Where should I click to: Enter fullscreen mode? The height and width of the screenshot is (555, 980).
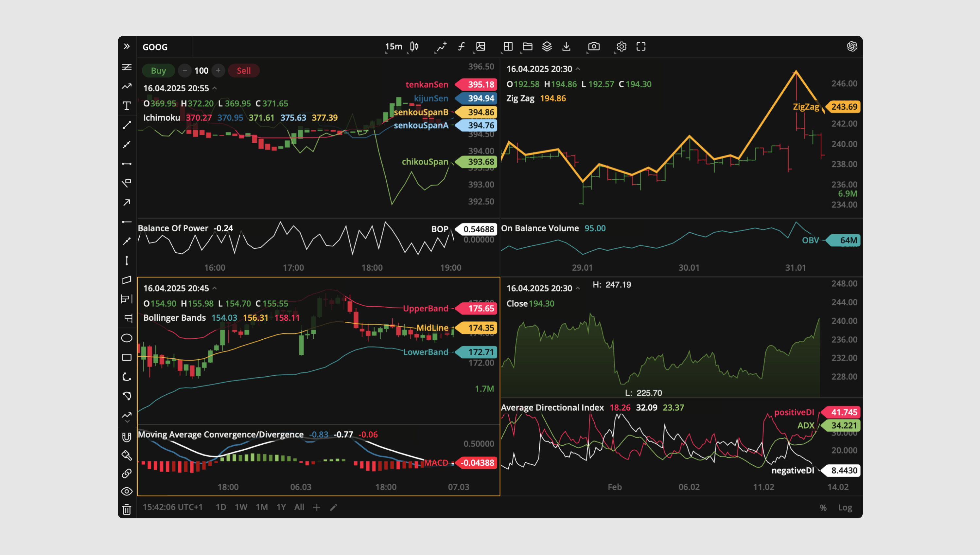point(641,46)
